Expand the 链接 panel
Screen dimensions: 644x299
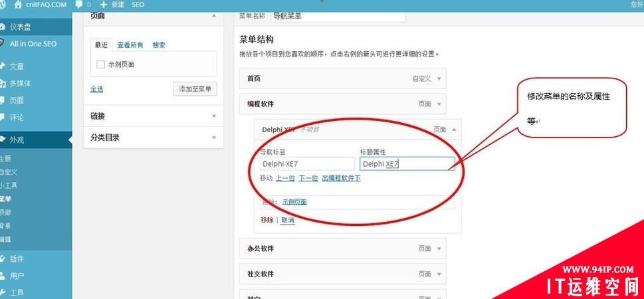coord(213,116)
